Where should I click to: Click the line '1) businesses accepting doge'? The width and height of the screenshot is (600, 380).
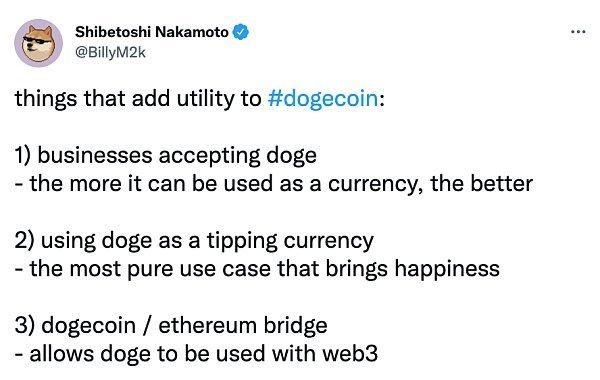(166, 156)
